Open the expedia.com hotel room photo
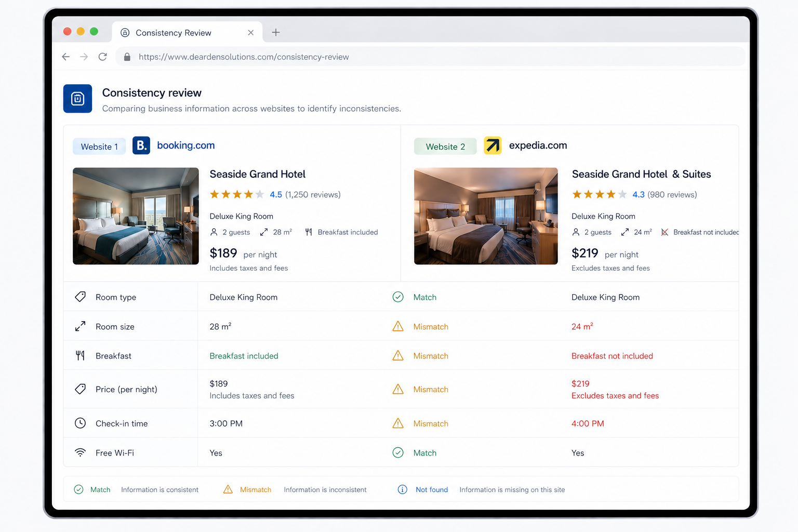 coord(486,216)
